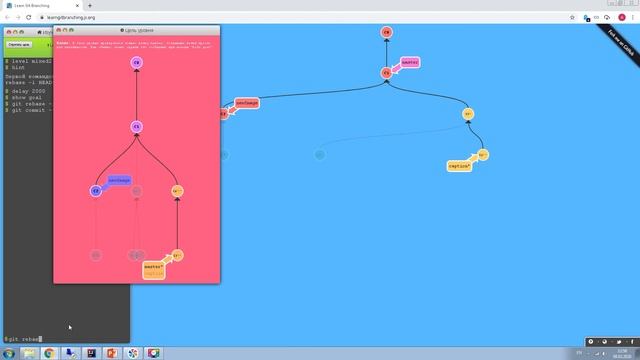This screenshot has height=360, width=640.
Task: Select the newImage branch label in main tree
Action: tap(247, 103)
